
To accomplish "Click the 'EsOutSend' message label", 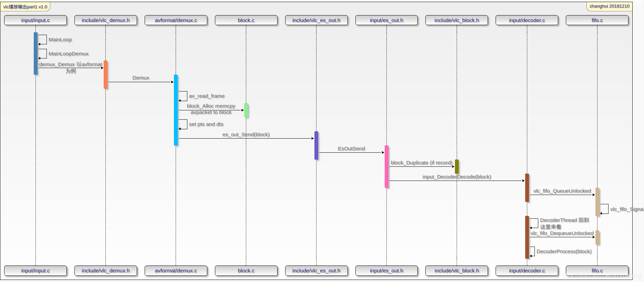I will (x=351, y=149).
